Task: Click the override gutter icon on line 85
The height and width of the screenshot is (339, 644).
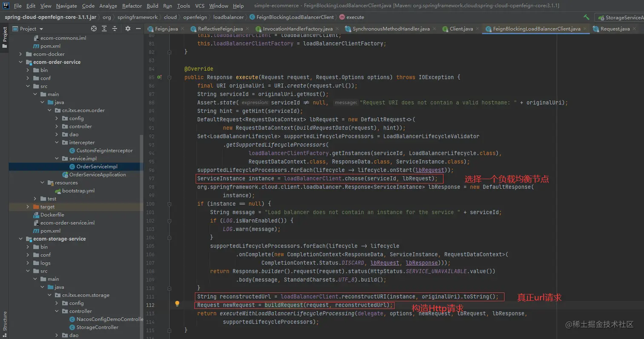Action: 159,78
